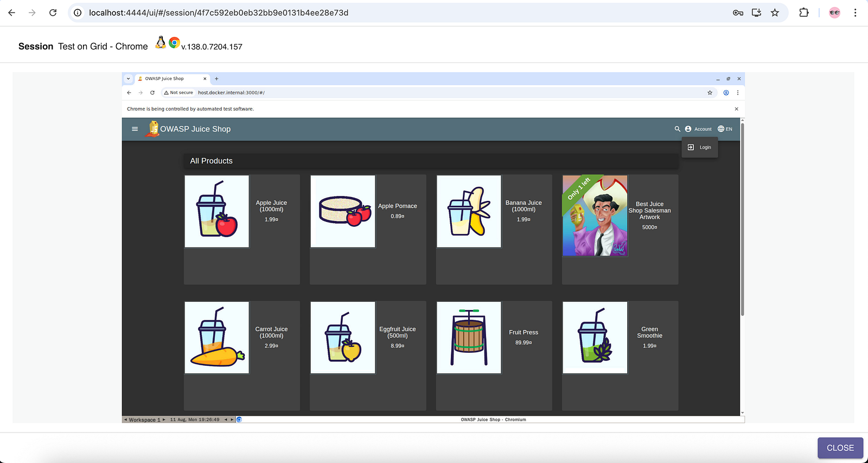This screenshot has width=868, height=463.
Task: Open Apple Pomace product image
Action: 343,211
